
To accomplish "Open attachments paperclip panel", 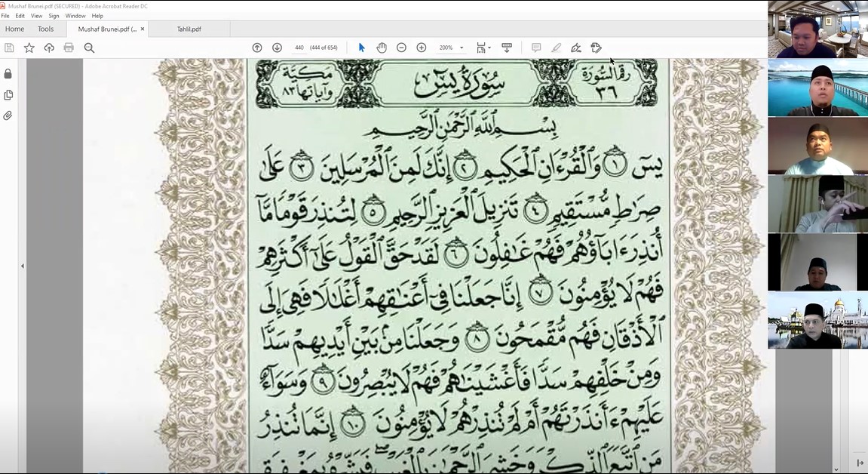I will tap(8, 115).
